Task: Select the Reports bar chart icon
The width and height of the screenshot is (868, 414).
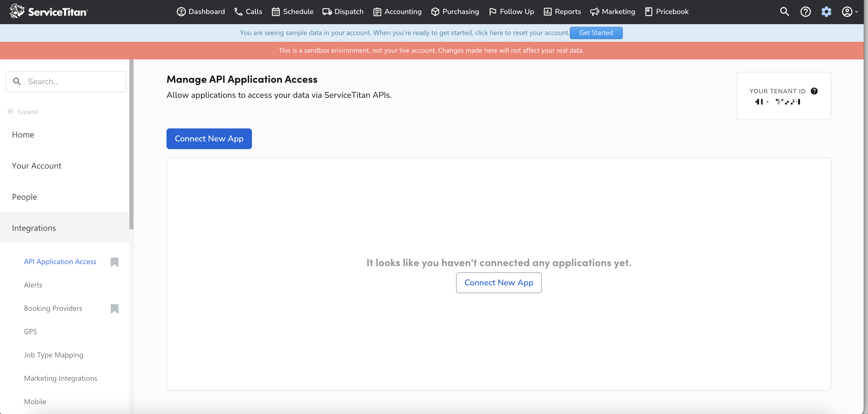Action: click(547, 11)
